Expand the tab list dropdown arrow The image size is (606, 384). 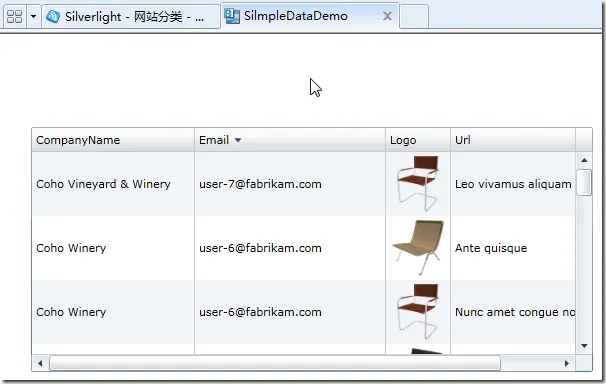(x=34, y=17)
